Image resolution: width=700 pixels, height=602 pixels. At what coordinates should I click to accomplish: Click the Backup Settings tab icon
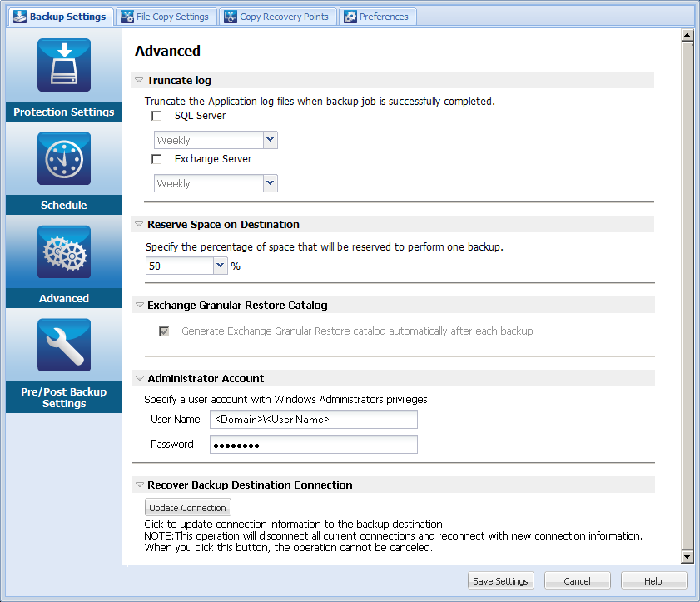(x=20, y=16)
